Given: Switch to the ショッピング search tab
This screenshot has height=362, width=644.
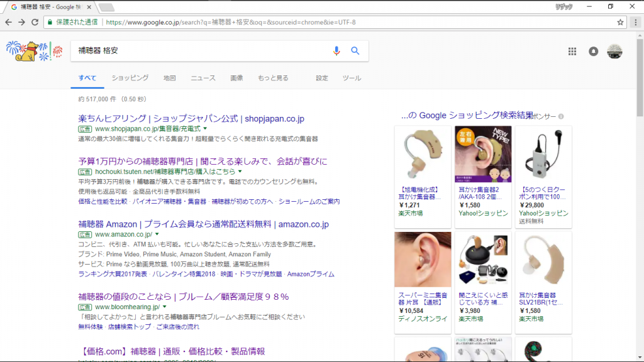Looking at the screenshot, I should (x=130, y=78).
